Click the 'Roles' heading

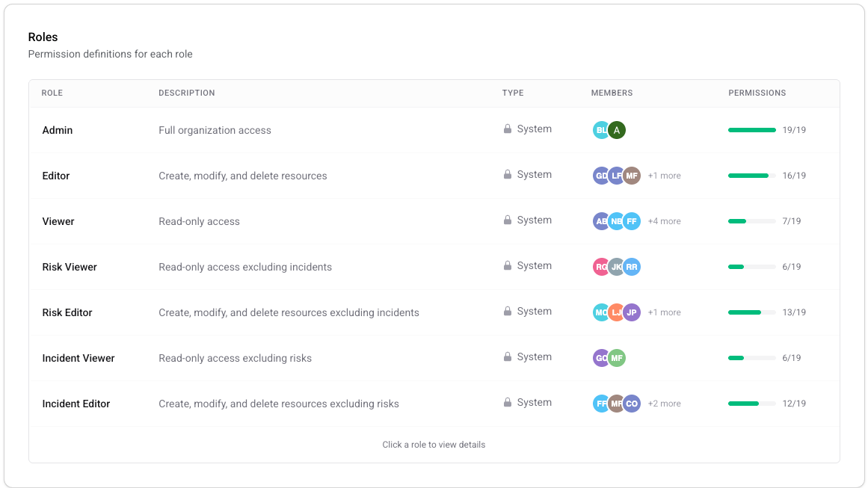[x=43, y=37]
